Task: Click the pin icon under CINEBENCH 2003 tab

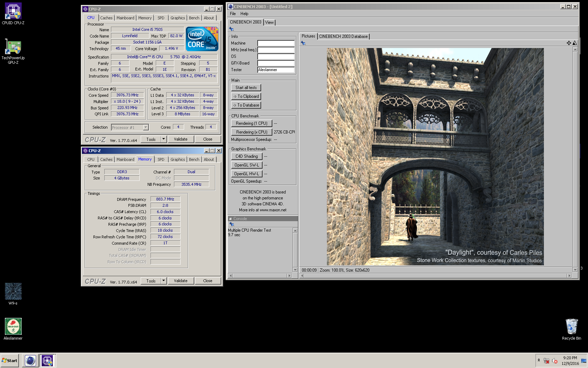Action: (231, 29)
